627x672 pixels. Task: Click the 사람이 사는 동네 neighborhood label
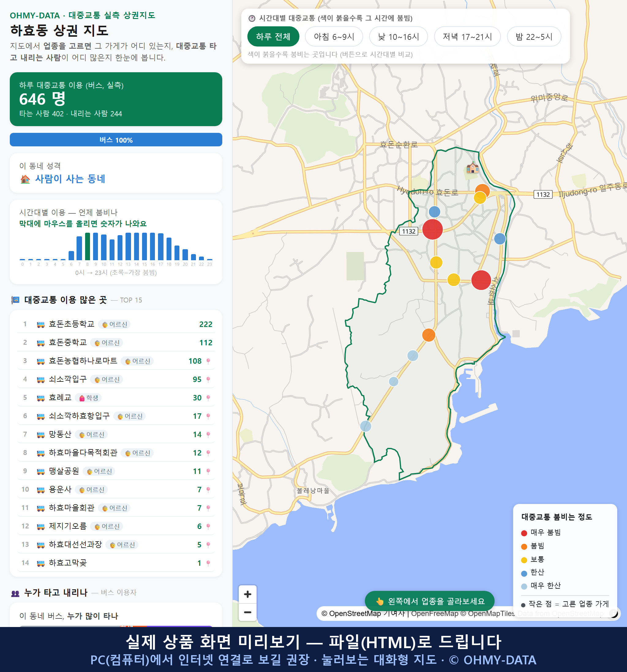click(70, 179)
